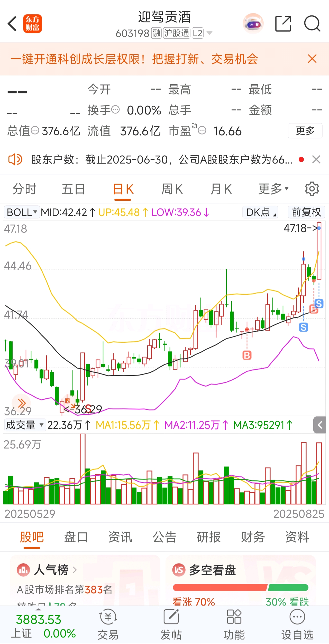Open the 多空看盘 VS icon
Screen dimensions: 329x644
[179, 570]
